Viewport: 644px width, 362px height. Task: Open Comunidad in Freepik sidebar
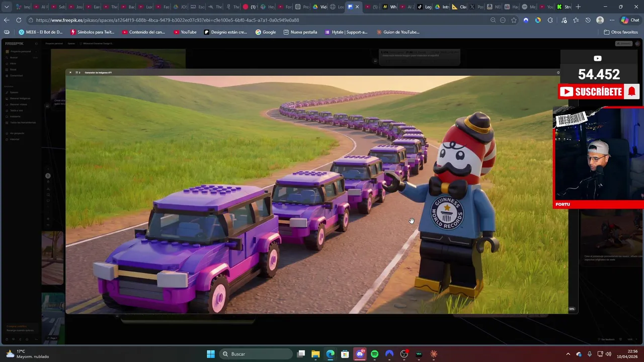tap(16, 75)
